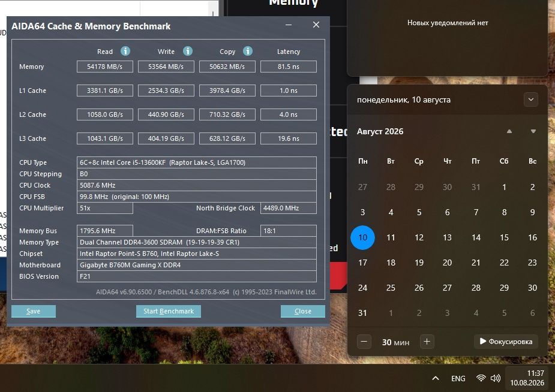Click DRAM:FSB Ratio value 18:1

pyautogui.click(x=289, y=231)
